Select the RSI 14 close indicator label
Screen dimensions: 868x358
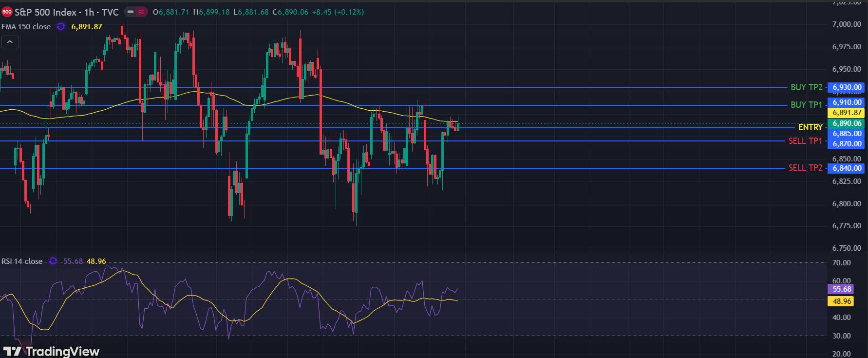tap(22, 261)
